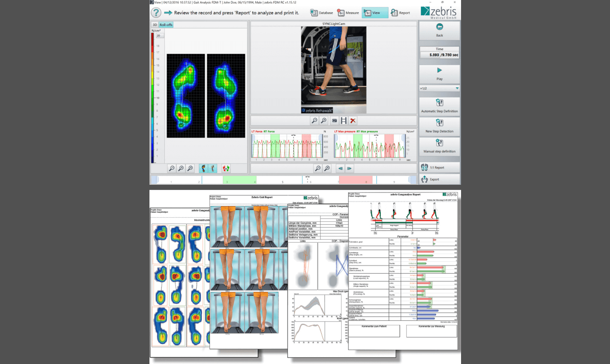The width and height of the screenshot is (610, 364).
Task: Click the LT Force RT Force graph
Action: [x=287, y=146]
